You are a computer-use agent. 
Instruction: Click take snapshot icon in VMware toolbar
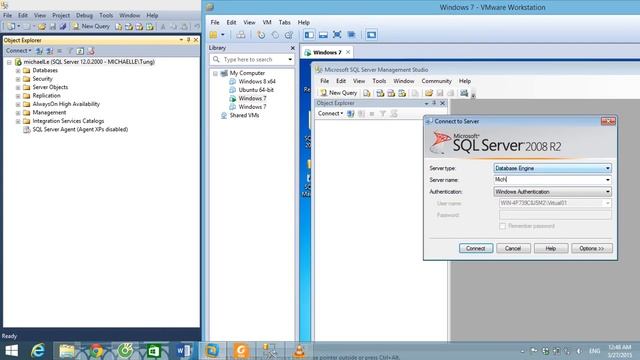pyautogui.click(x=261, y=35)
